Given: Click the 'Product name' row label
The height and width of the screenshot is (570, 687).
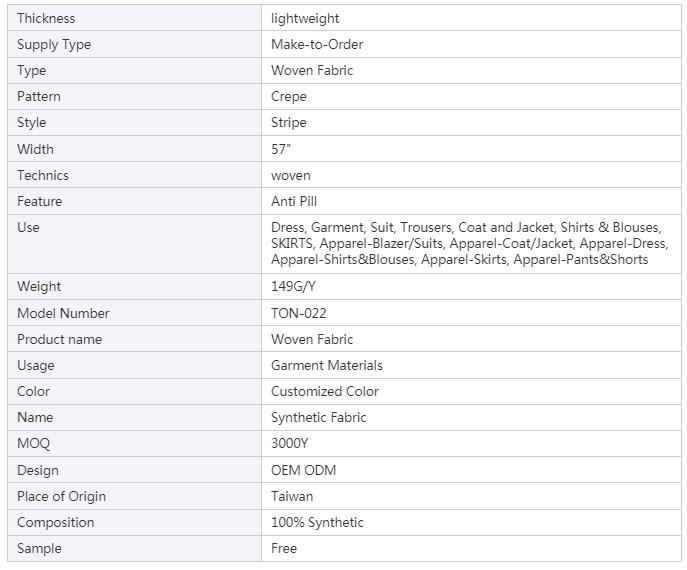Looking at the screenshot, I should pos(60,339).
